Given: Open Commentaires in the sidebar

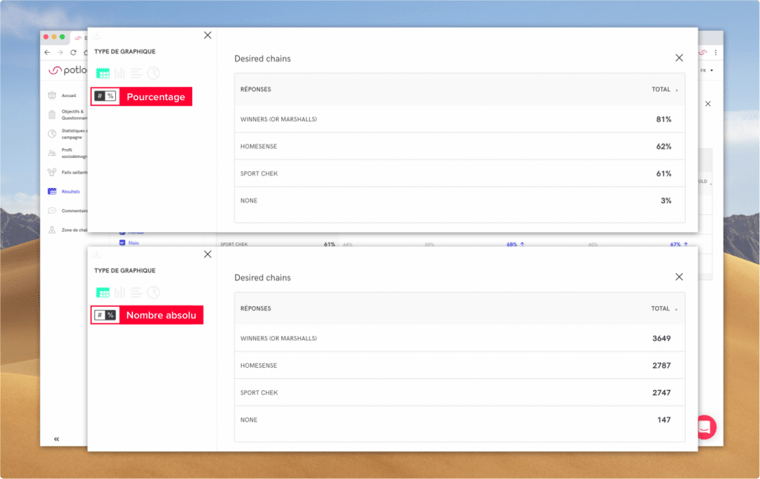Looking at the screenshot, I should (67, 211).
